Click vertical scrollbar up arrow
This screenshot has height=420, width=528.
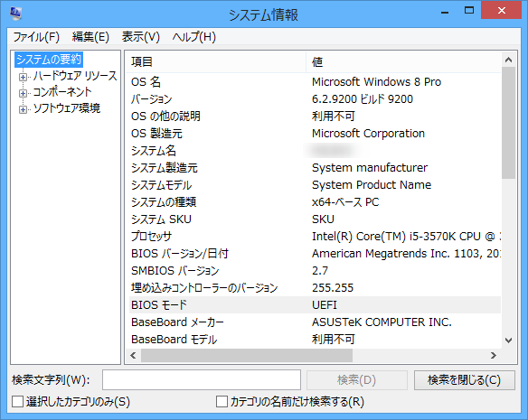pos(508,60)
